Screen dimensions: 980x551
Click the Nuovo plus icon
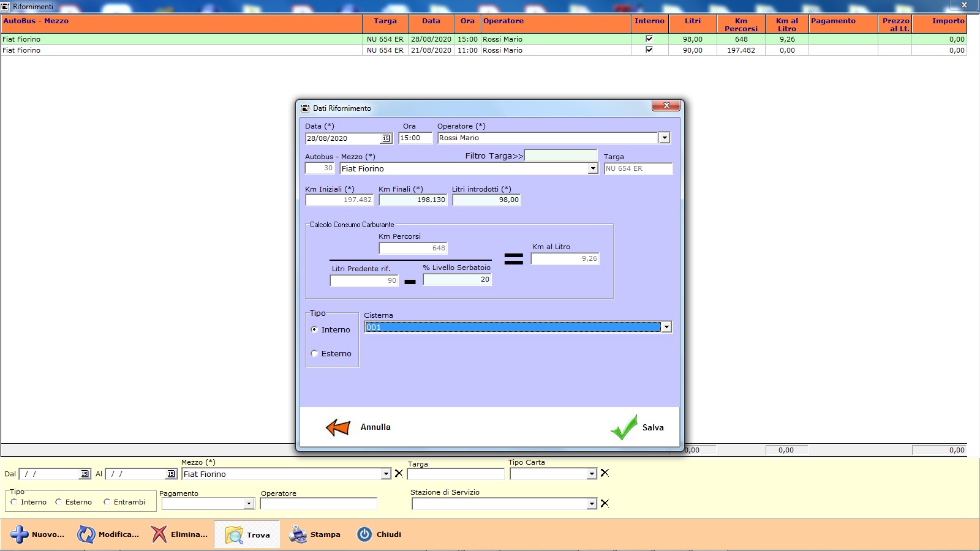[x=19, y=534]
